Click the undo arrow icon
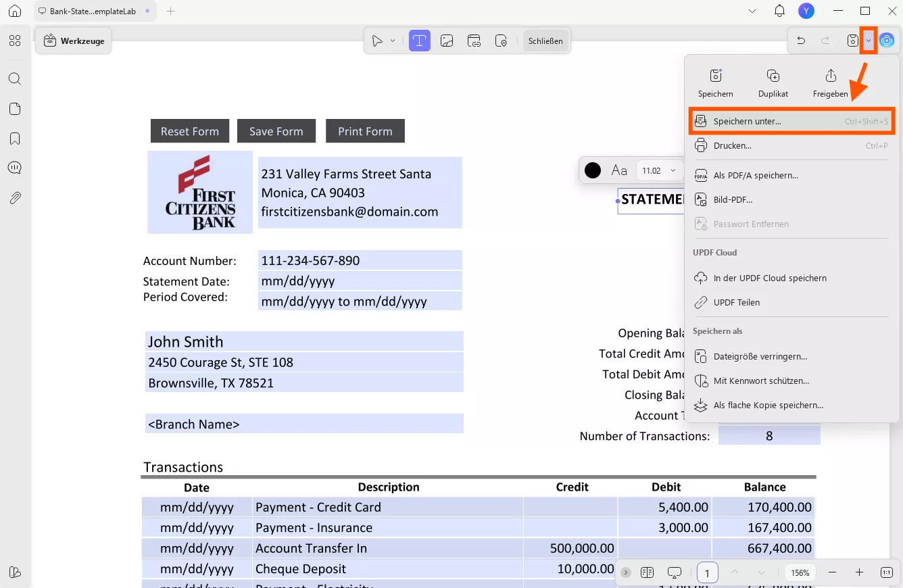Viewport: 903px width, 588px height. (801, 41)
